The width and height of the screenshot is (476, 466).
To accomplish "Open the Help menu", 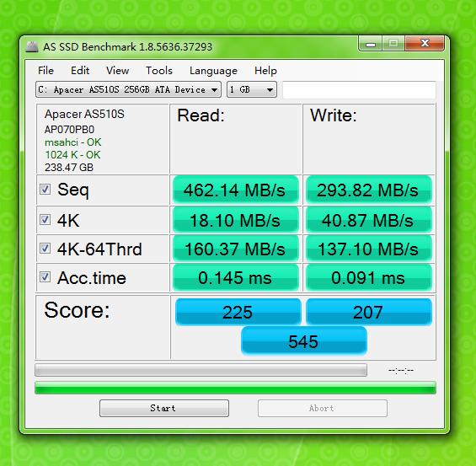I will (x=265, y=71).
